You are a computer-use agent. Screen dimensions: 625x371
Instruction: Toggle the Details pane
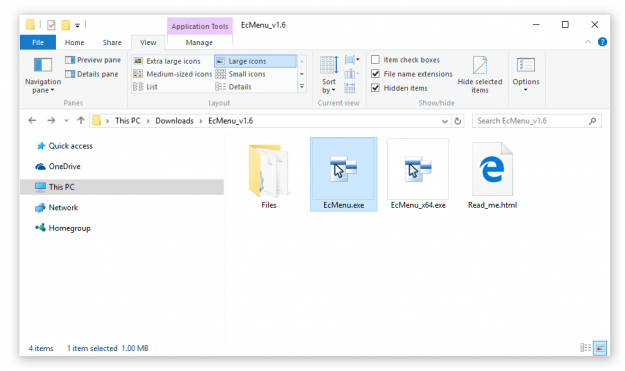coord(92,74)
